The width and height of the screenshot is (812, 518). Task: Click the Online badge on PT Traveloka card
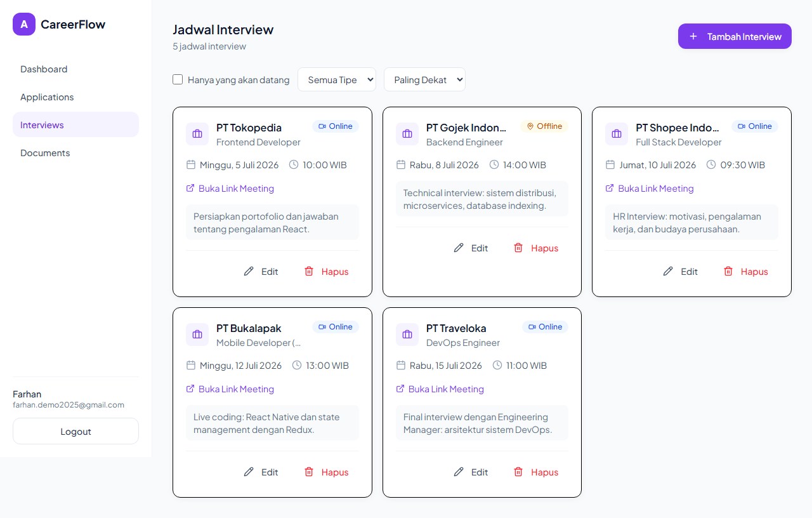point(545,327)
